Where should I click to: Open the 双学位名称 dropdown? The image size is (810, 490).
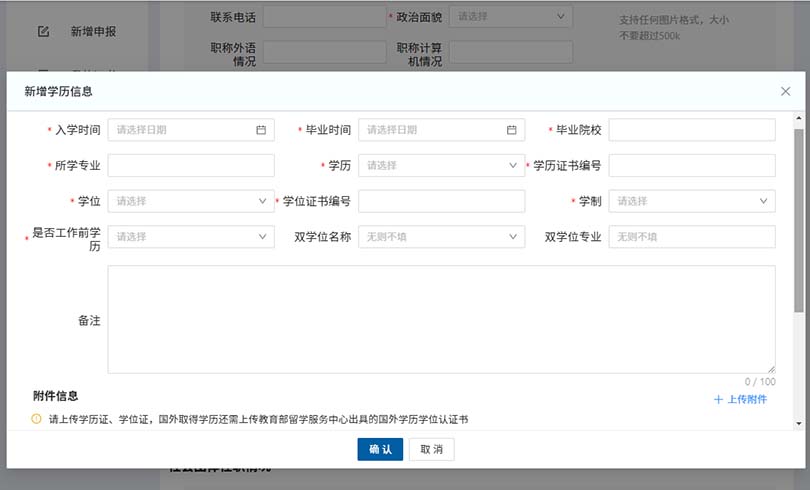click(x=441, y=237)
